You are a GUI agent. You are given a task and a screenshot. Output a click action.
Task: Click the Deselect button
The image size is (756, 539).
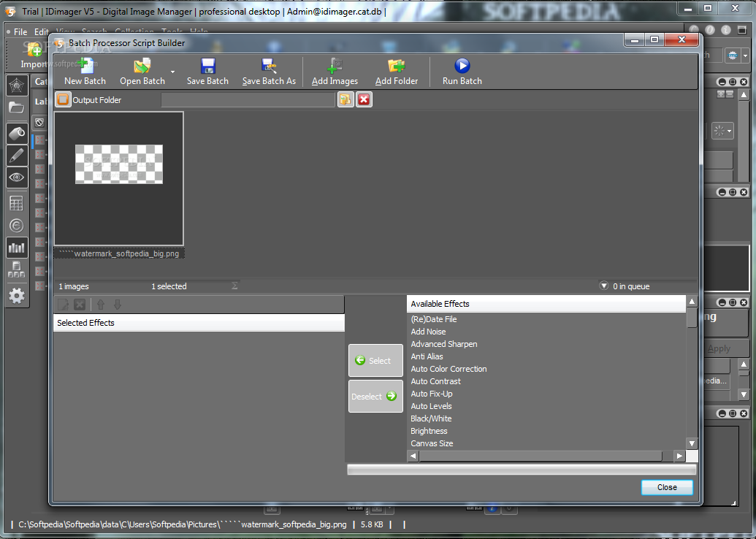click(x=375, y=397)
